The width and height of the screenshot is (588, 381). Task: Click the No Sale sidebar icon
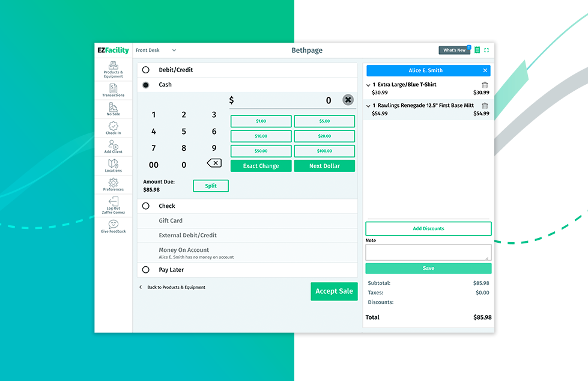click(x=113, y=109)
